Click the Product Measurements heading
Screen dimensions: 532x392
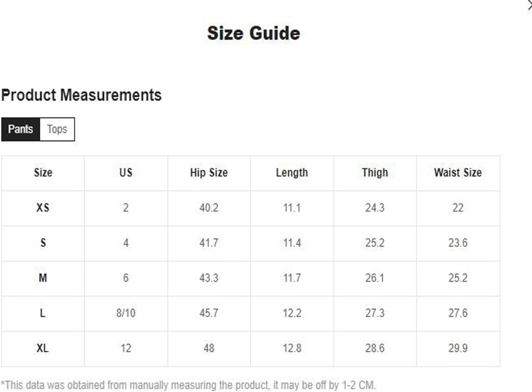click(x=81, y=95)
